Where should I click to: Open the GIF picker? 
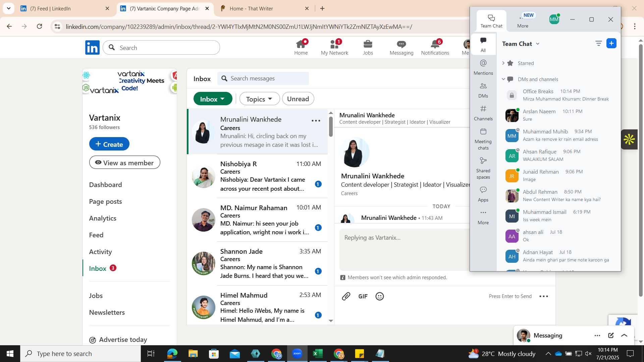[x=363, y=296]
